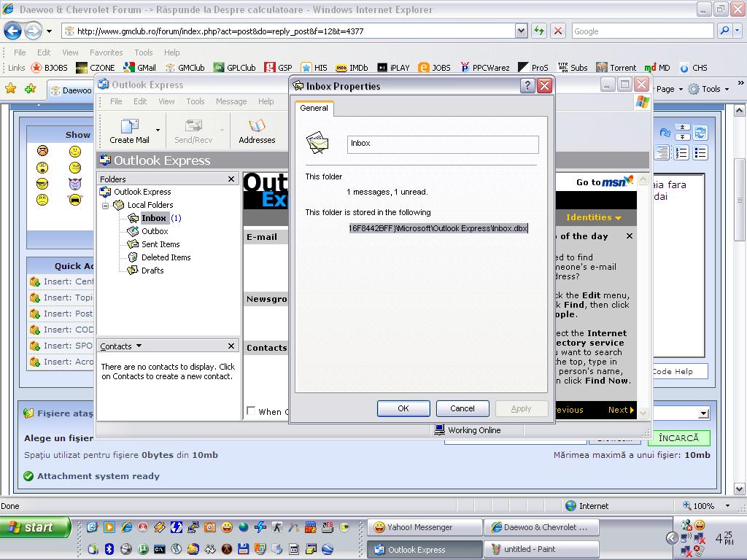The height and width of the screenshot is (560, 747).
Task: Open the Deleted Items folder
Action: pyautogui.click(x=166, y=257)
